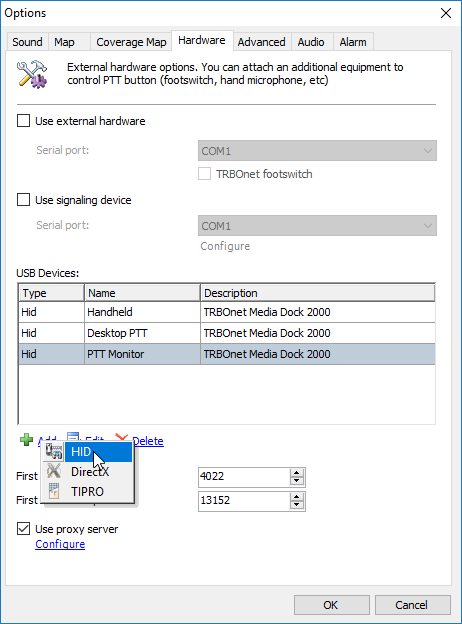Decrease the 13152 value with down arrow
This screenshot has width=462, height=624.
click(x=296, y=505)
